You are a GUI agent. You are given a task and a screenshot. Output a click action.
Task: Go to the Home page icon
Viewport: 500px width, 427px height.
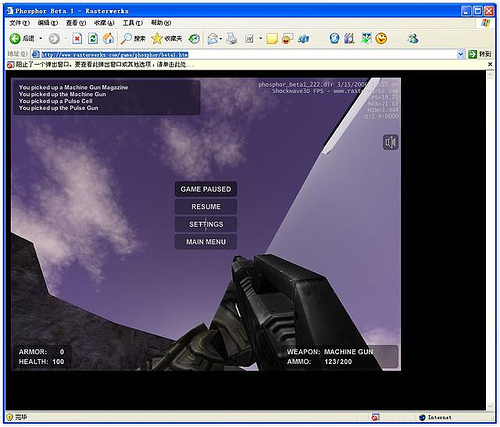coord(108,39)
